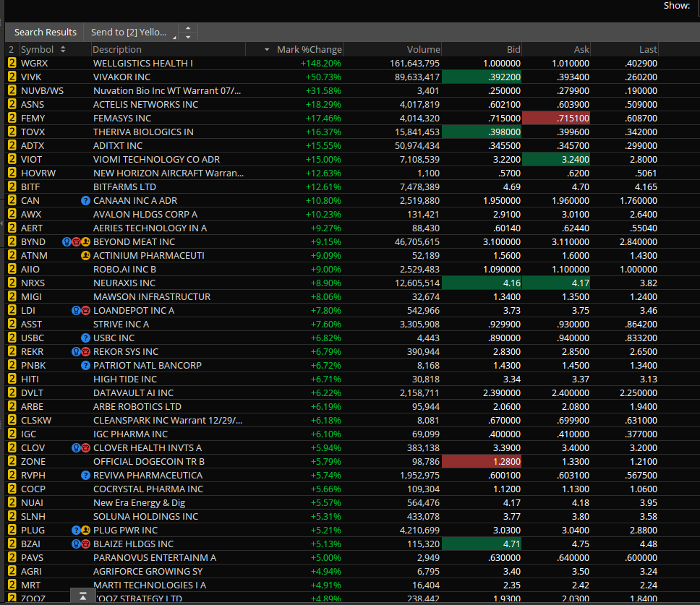Click HITI ask price 3.37
Screen dimensions: 700x605
click(580, 379)
